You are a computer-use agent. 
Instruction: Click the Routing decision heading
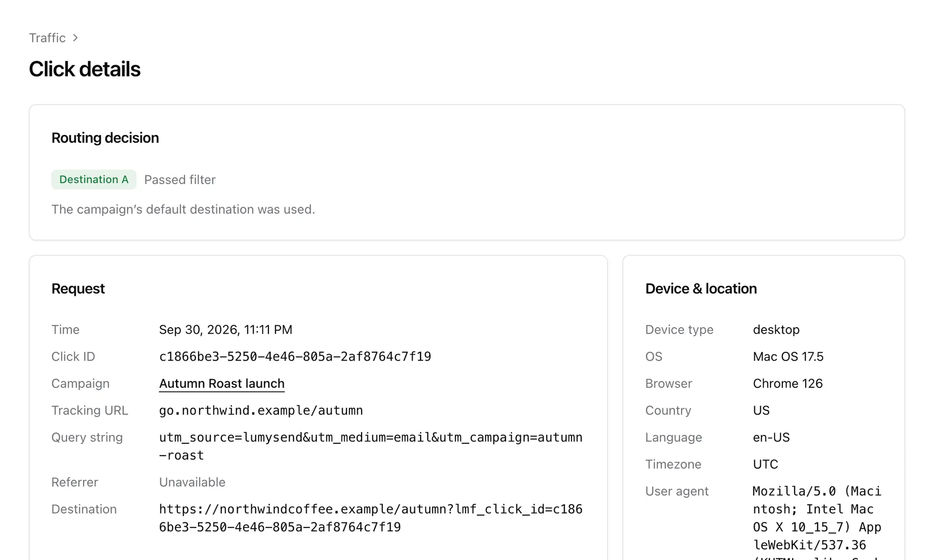[105, 138]
